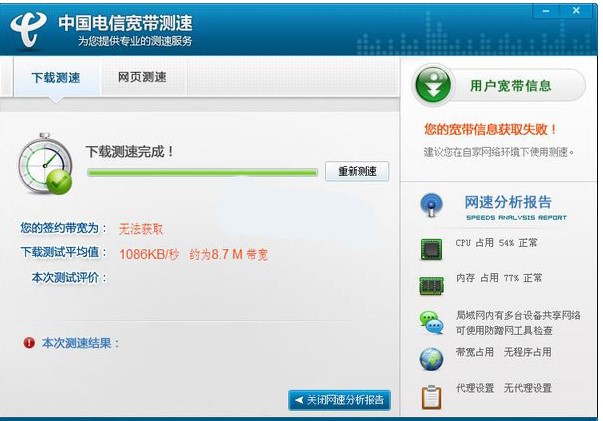Switch to the 下载测速 tab
Image resolution: width=603 pixels, height=421 pixels.
56,78
